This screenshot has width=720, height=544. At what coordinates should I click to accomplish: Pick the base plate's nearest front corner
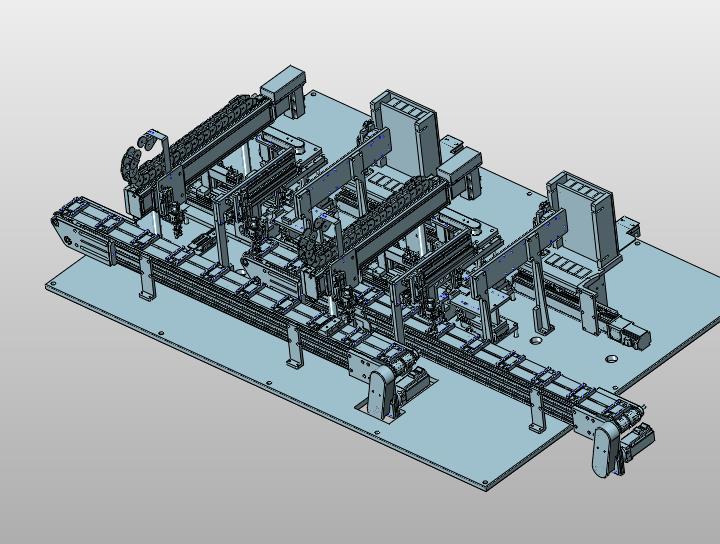pyautogui.click(x=487, y=485)
